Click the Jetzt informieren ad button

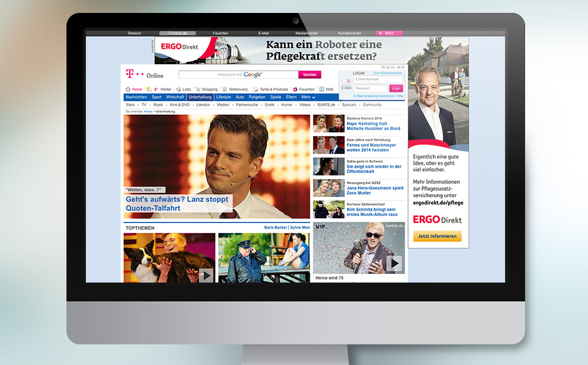[x=437, y=236]
